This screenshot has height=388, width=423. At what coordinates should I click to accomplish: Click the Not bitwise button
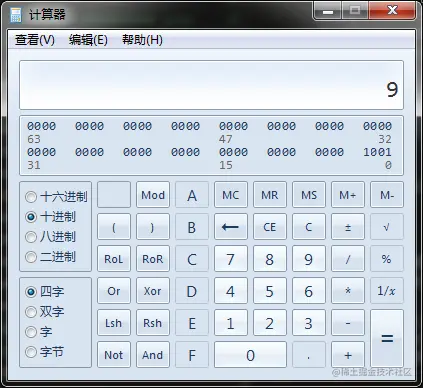(114, 355)
